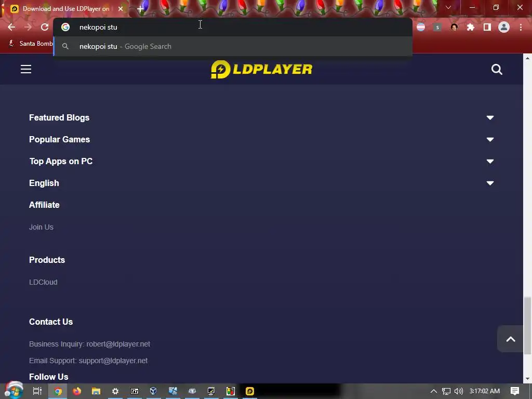The width and height of the screenshot is (532, 399).
Task: Expand the Top Apps on PC section
Action: click(261, 161)
